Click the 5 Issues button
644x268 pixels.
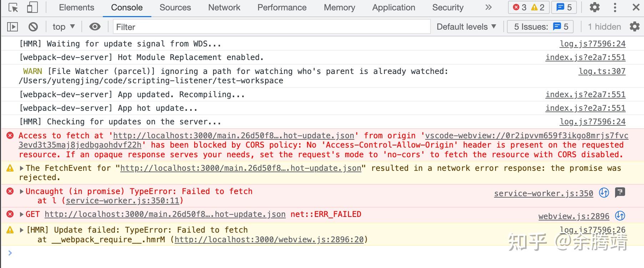tap(540, 27)
